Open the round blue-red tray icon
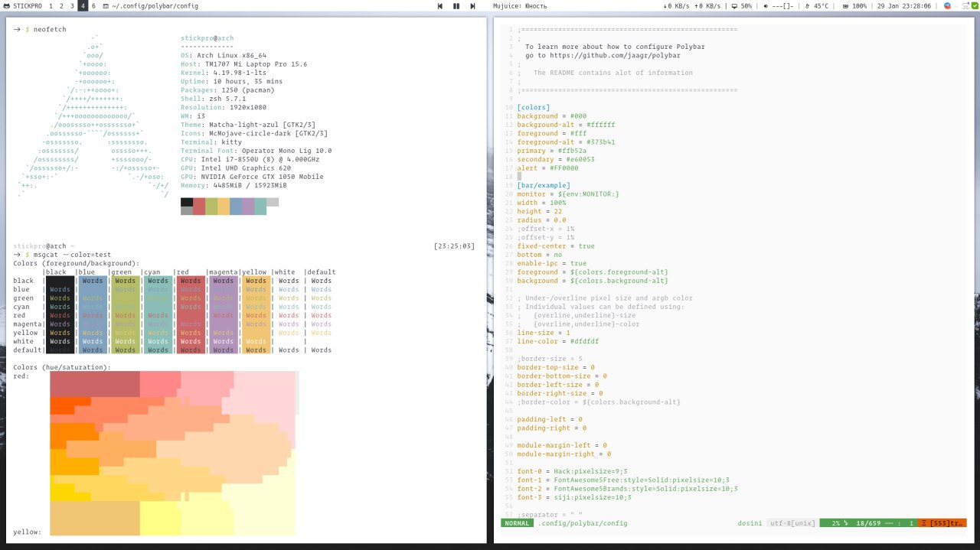Screen dimensions: 980x550 coord(947,5)
